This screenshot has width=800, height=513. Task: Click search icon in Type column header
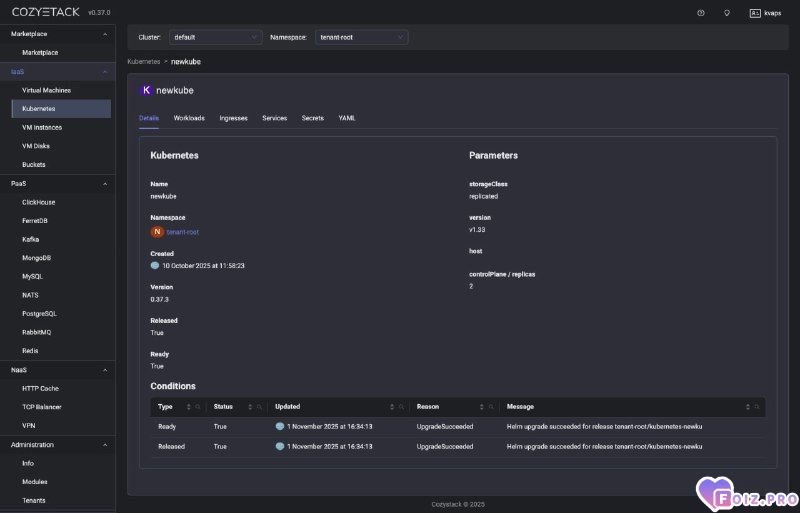[x=198, y=407]
